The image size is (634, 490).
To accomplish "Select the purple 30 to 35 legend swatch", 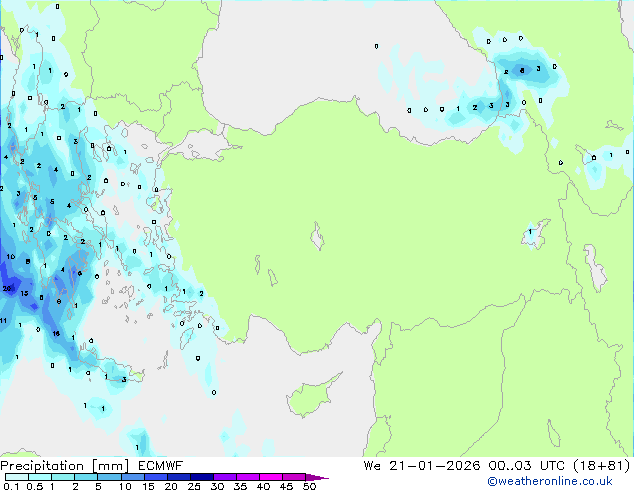I will 225,477.
